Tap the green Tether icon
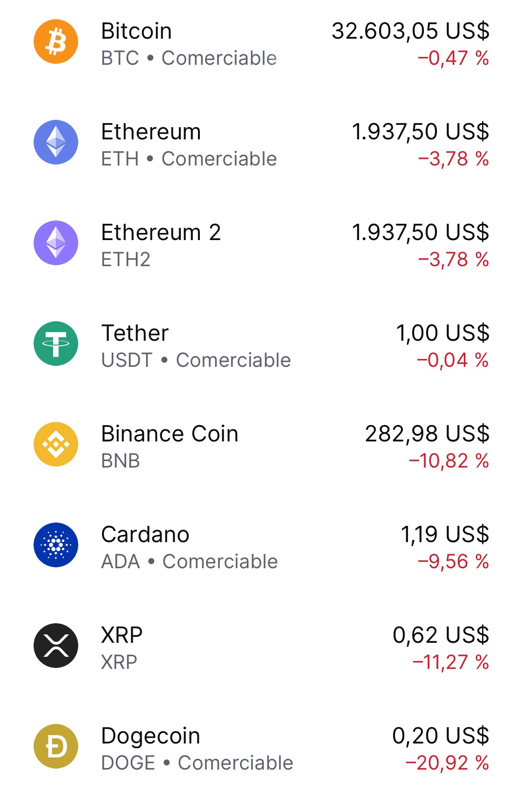 (x=56, y=344)
